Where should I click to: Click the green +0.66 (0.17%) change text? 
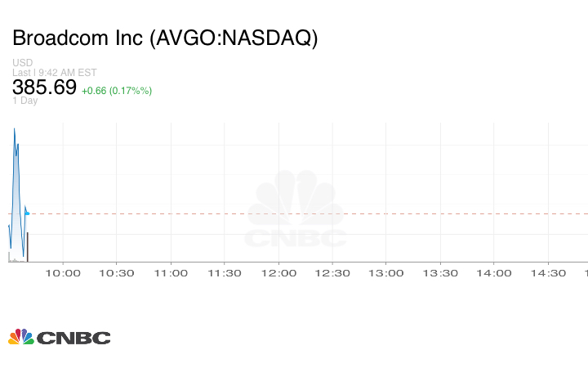click(x=116, y=90)
